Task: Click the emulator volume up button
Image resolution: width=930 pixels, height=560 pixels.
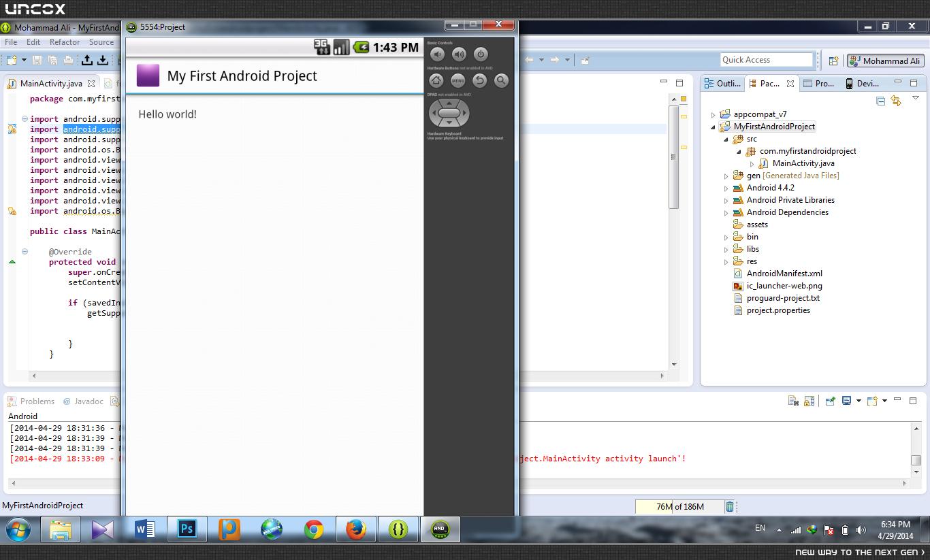Action: (x=460, y=54)
